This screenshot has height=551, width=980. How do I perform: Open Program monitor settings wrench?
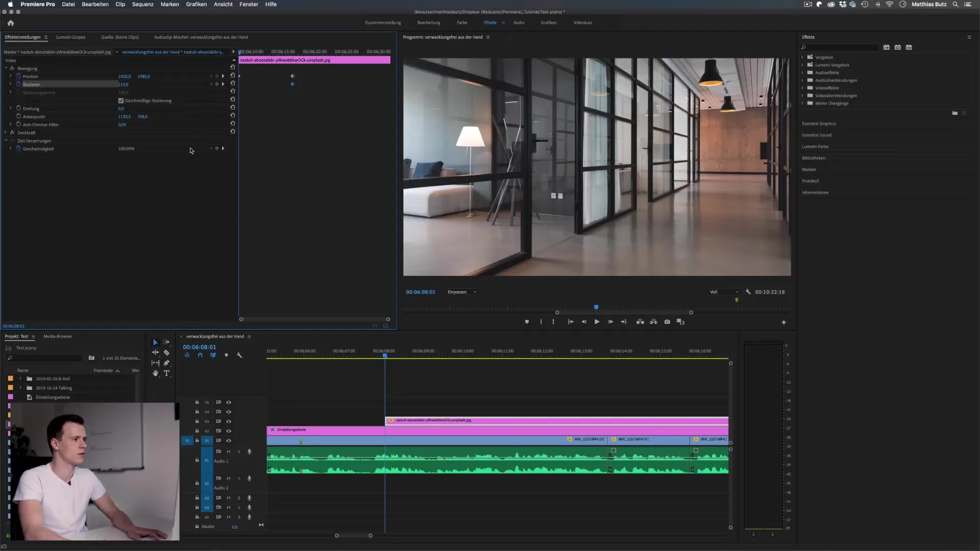748,292
